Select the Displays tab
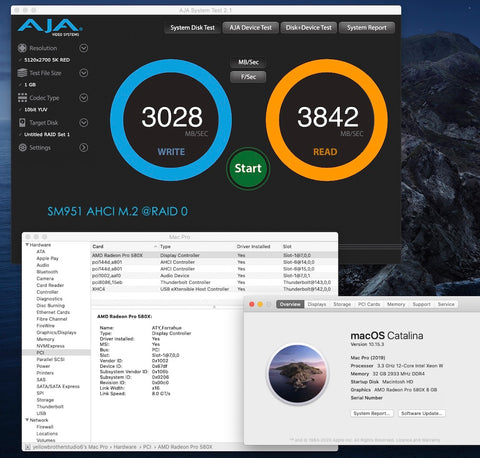The height and width of the screenshot is (458, 480). coord(317,304)
